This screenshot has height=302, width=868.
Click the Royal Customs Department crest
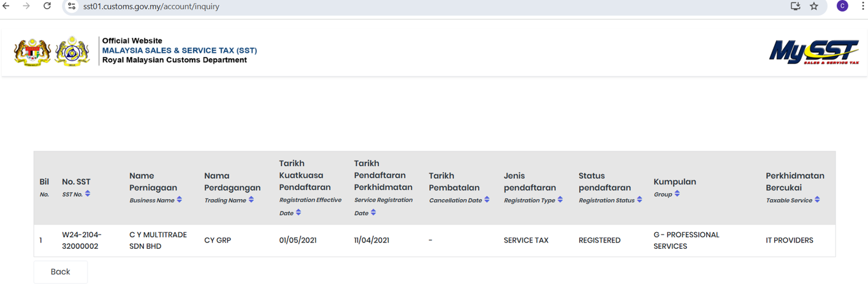[72, 51]
